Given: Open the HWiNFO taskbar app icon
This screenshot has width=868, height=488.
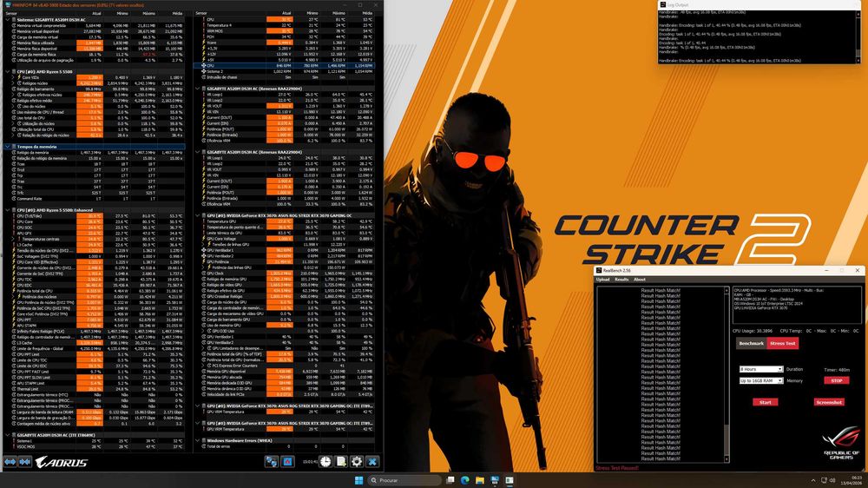Looking at the screenshot, I should [x=495, y=480].
